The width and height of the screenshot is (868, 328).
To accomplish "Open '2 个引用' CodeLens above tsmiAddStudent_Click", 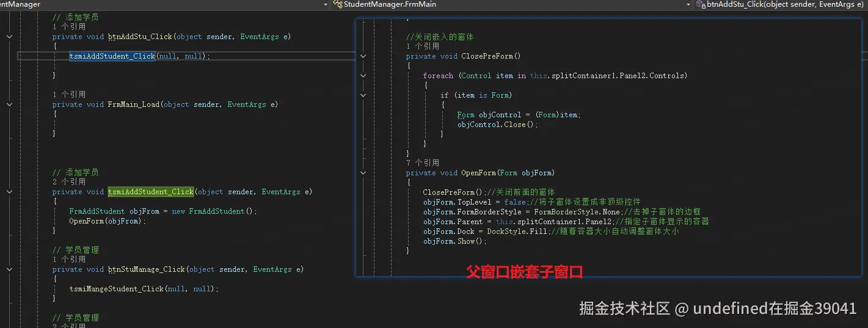I will [69, 182].
